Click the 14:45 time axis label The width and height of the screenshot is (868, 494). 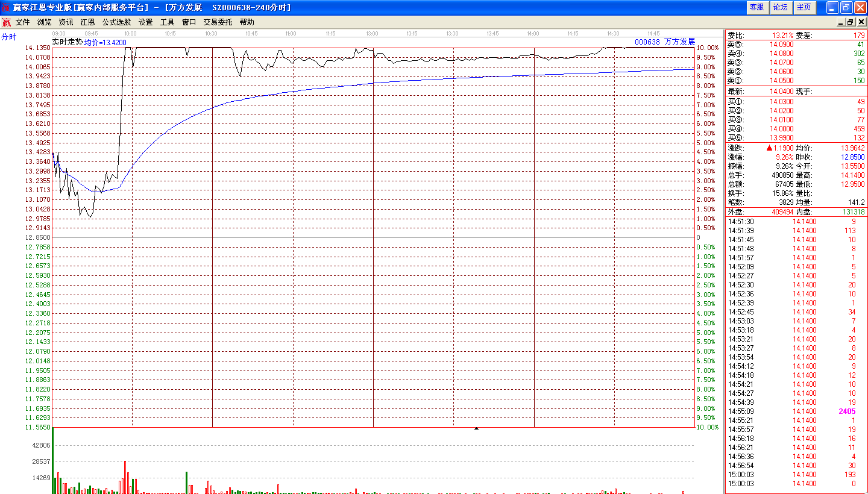tap(654, 34)
